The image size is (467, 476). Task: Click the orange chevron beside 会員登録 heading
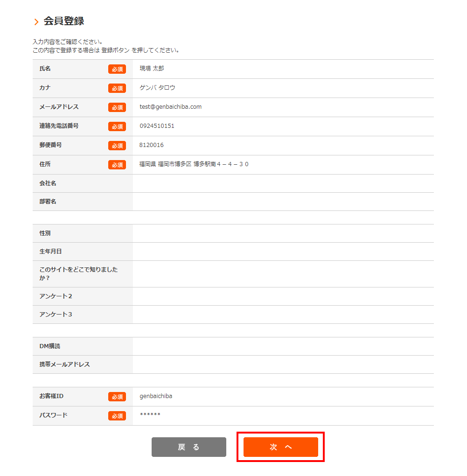pyautogui.click(x=36, y=22)
